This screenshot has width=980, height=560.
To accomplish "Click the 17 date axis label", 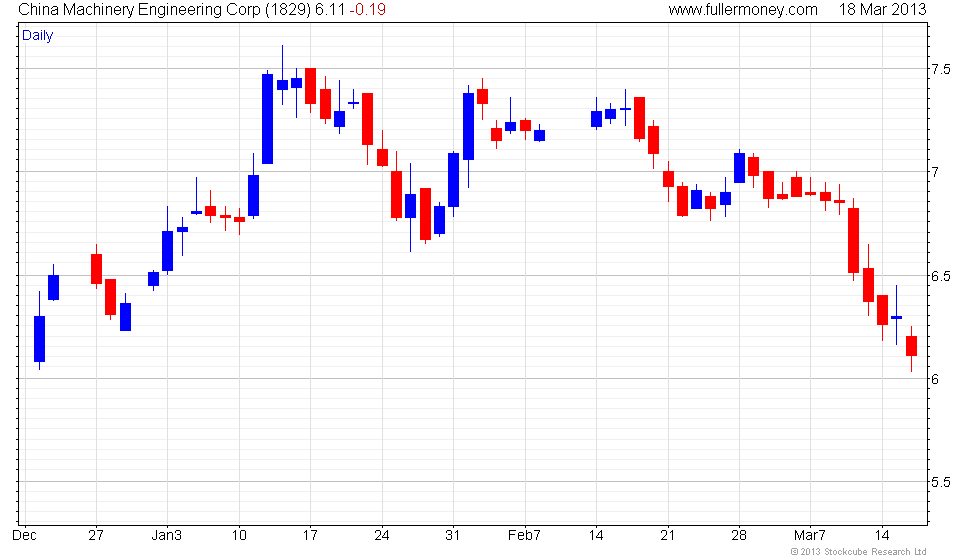I will [x=310, y=536].
